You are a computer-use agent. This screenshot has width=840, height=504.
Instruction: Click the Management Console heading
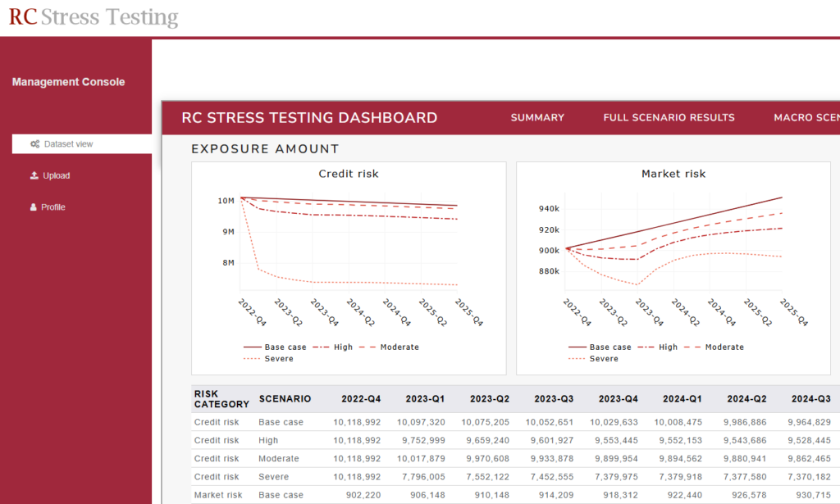69,82
